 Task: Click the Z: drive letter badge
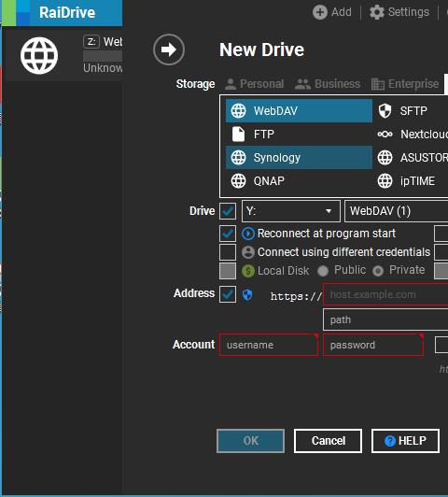[x=91, y=41]
